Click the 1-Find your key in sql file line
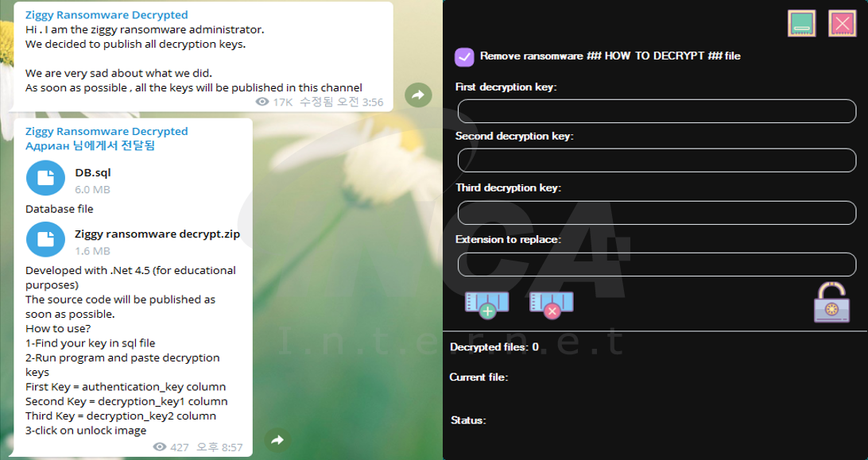 click(x=91, y=343)
